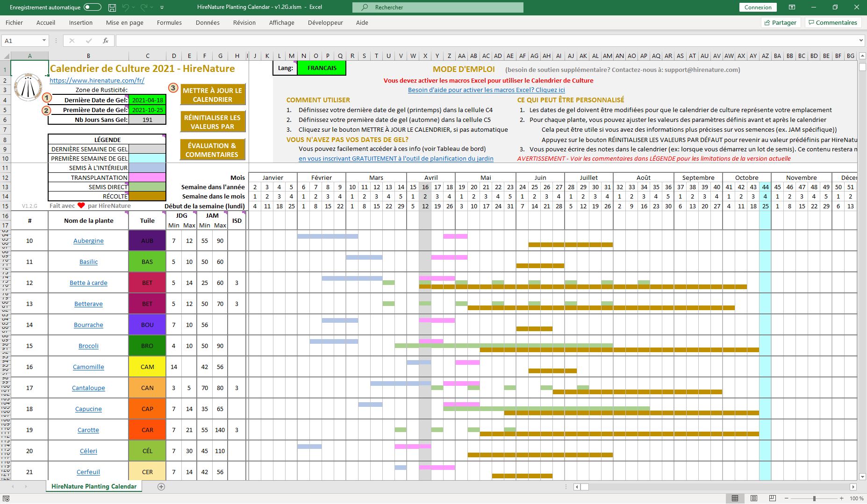Open the Bette à carde plant link
The height and width of the screenshot is (504, 867).
88,283
